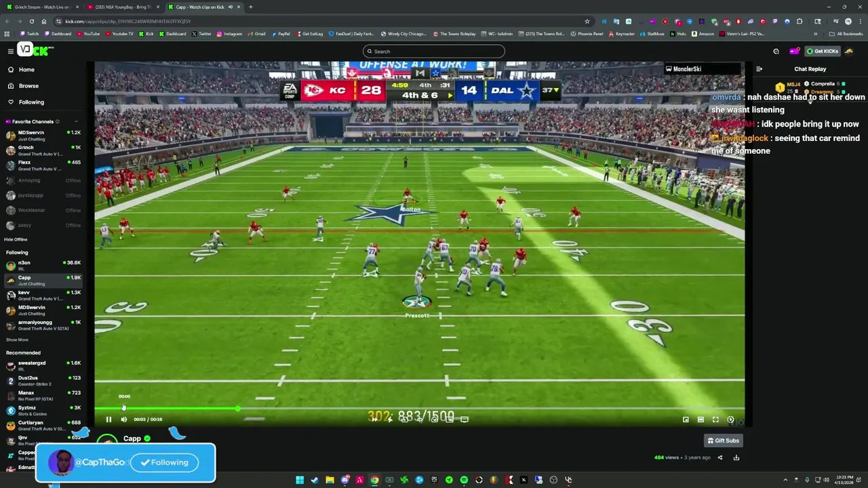Open the StatMuse bookmark
Viewport: 868px width, 488px height.
(652, 34)
